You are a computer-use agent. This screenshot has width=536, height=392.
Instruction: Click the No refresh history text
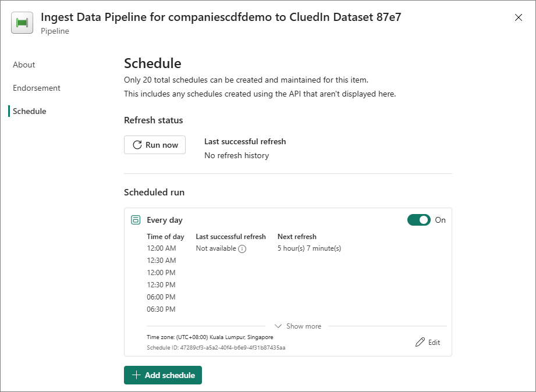pyautogui.click(x=236, y=155)
